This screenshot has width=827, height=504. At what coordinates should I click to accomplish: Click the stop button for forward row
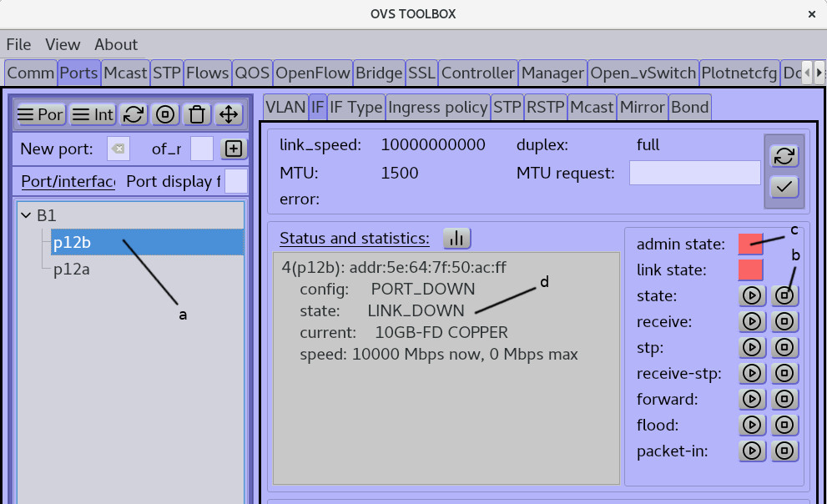(x=784, y=399)
